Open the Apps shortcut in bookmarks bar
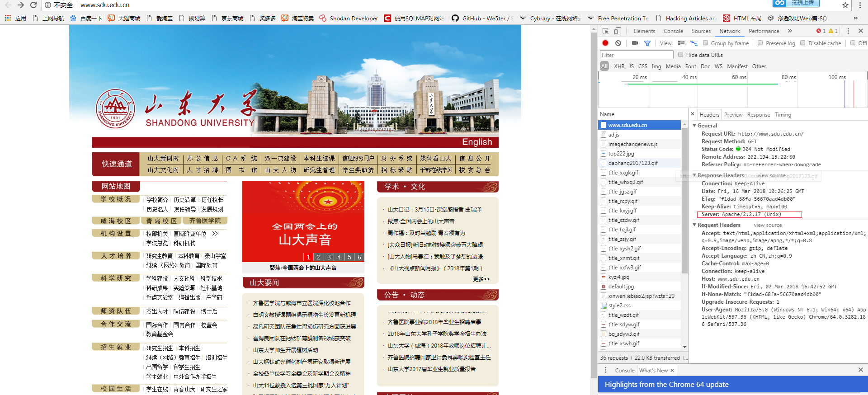Screen dimensions: 868x395 [x=15, y=18]
